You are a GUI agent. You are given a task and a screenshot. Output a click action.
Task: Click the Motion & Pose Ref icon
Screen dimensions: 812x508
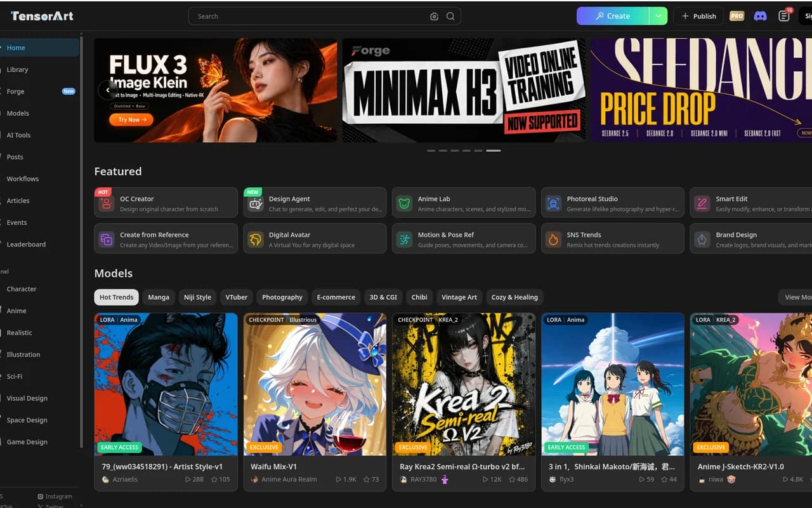click(404, 239)
